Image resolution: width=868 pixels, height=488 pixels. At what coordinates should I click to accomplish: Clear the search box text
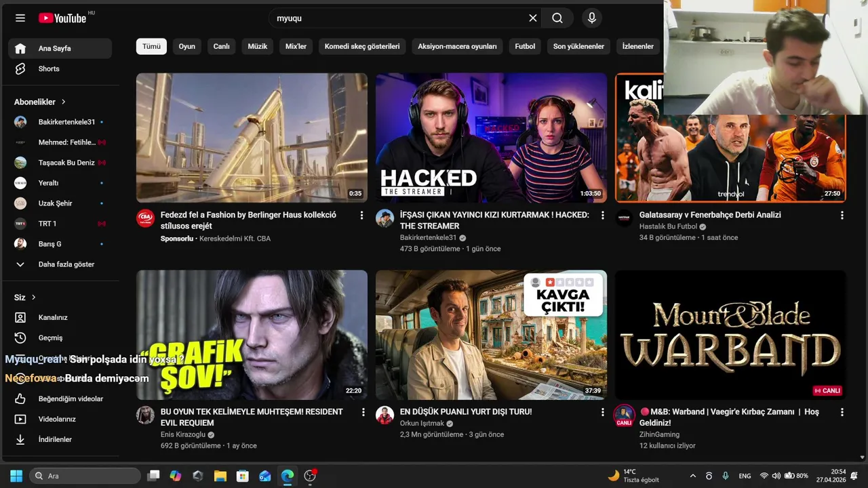click(533, 18)
